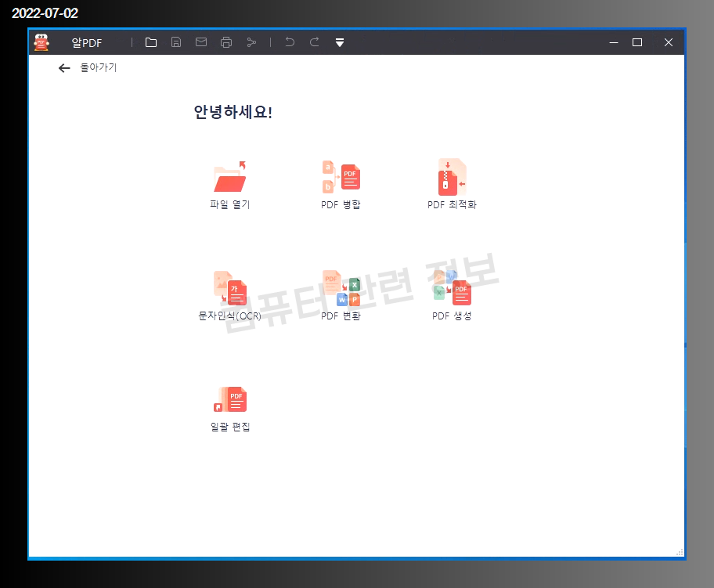
Task: Close the 알PDF window
Action: (669, 42)
